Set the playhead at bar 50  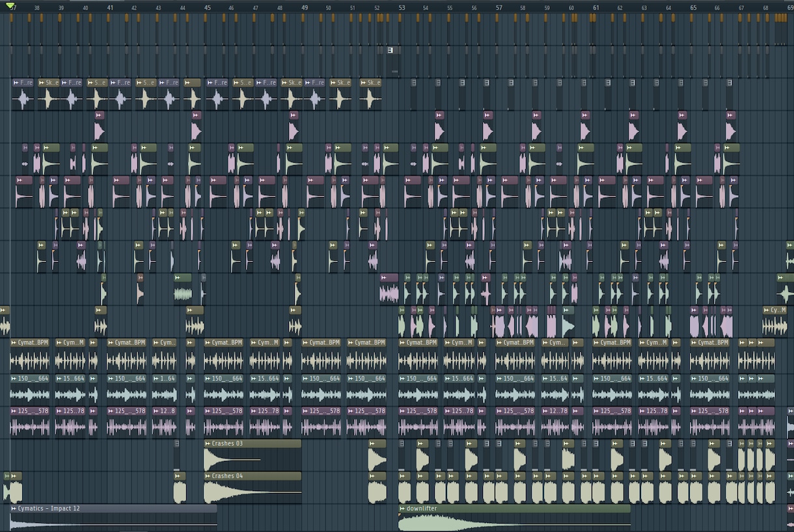click(x=329, y=8)
